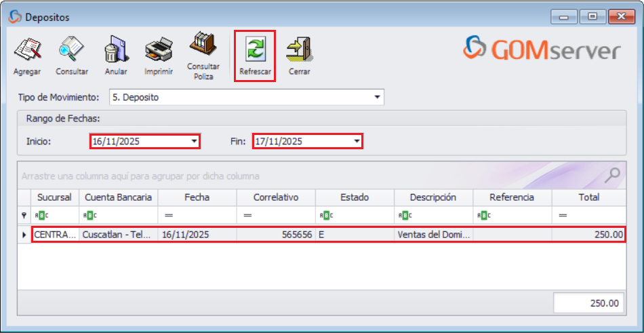Screen dimensions: 644x333
Task: Select the CENTRA... sucursal cell
Action: pyautogui.click(x=55, y=235)
